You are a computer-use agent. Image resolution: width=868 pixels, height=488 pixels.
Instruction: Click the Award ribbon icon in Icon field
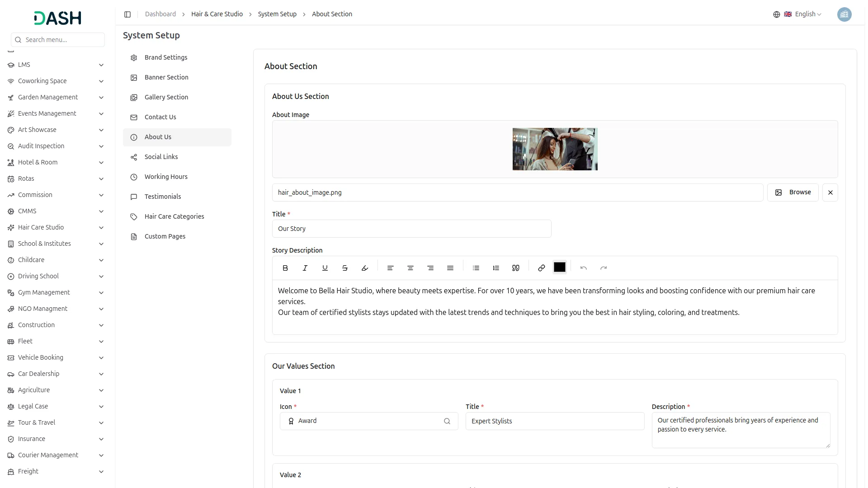(x=291, y=421)
